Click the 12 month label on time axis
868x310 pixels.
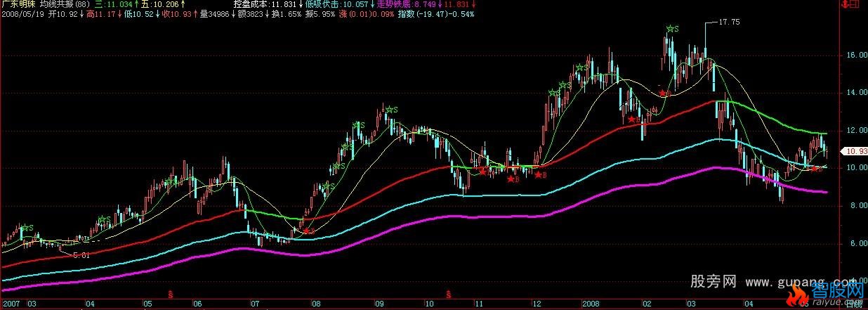click(537, 305)
